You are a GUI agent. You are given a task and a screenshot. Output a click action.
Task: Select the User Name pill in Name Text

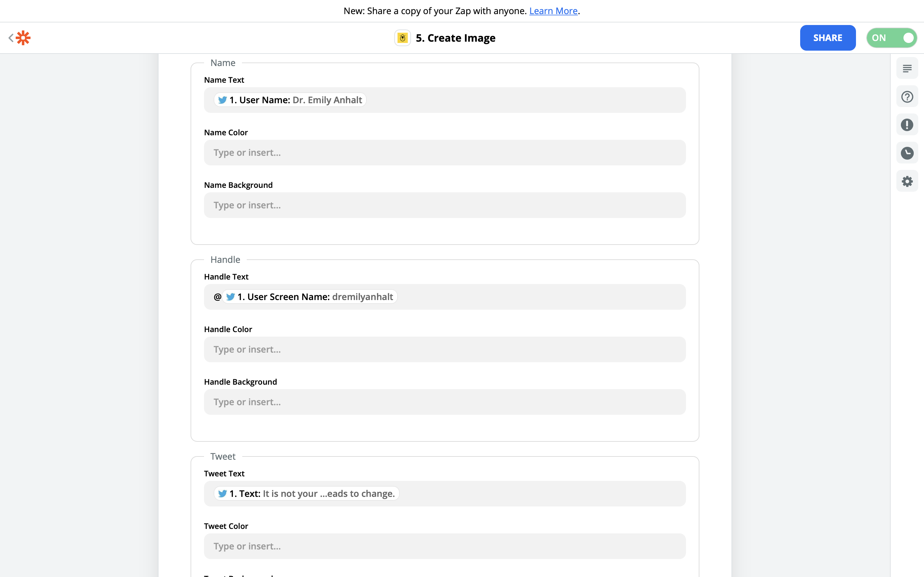point(290,100)
